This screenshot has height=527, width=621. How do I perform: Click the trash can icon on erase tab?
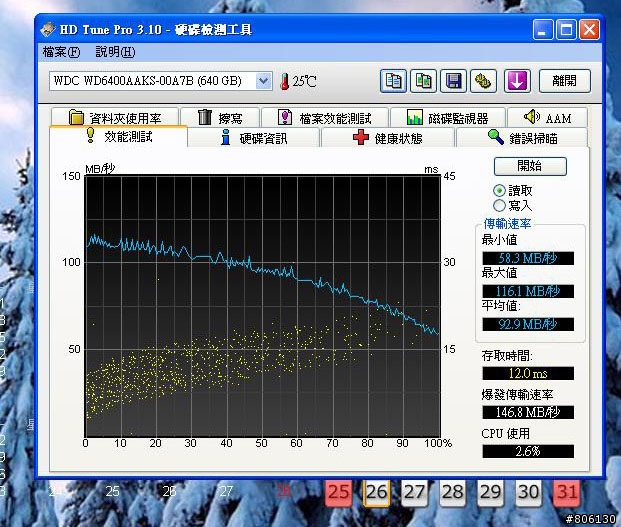click(x=205, y=117)
